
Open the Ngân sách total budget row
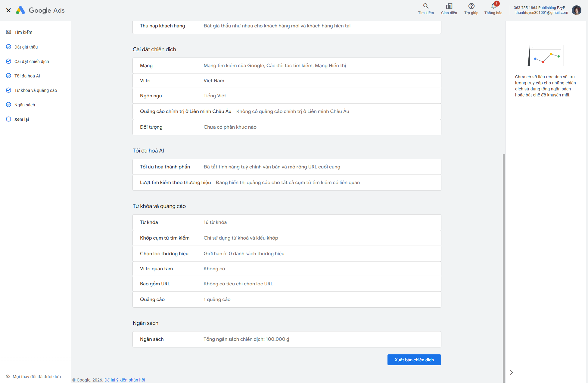coord(287,339)
